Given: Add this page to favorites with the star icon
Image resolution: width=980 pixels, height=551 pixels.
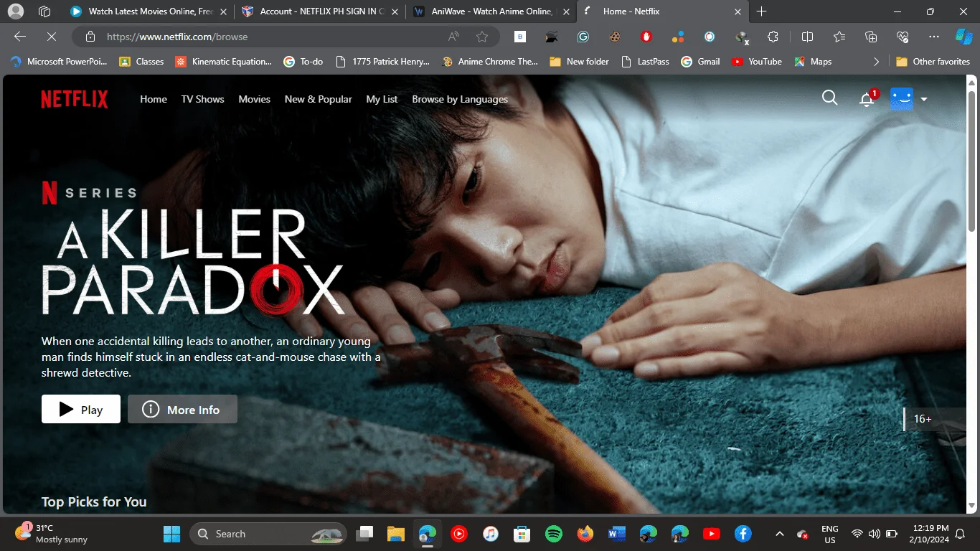Looking at the screenshot, I should coord(482,37).
